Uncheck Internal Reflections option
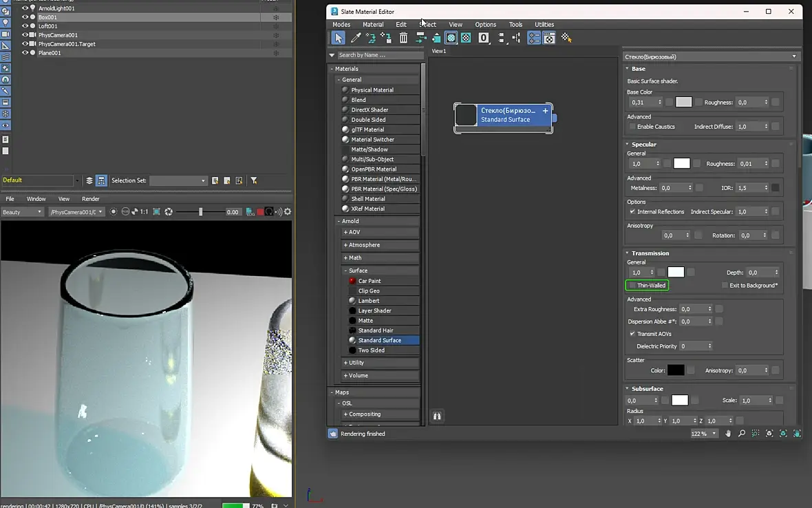Screen dimensions: 812x508 point(632,212)
